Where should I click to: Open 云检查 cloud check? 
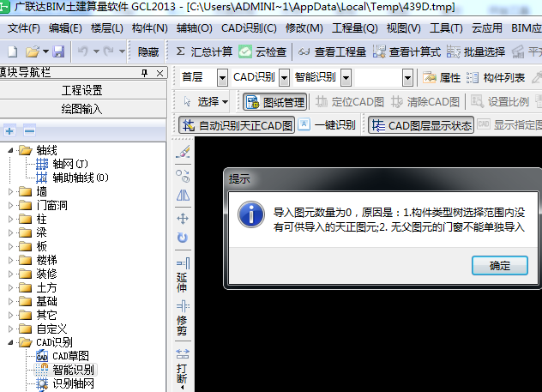262,51
